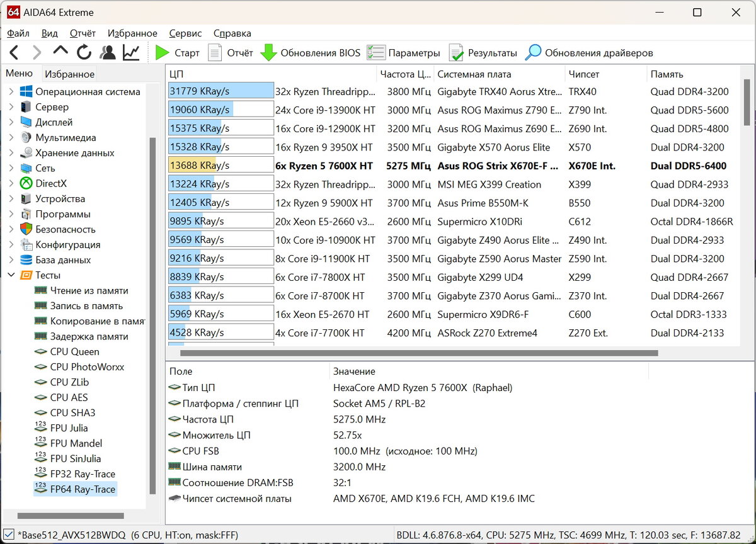
Task: Expand the Сервер tree node
Action: pos(11,107)
